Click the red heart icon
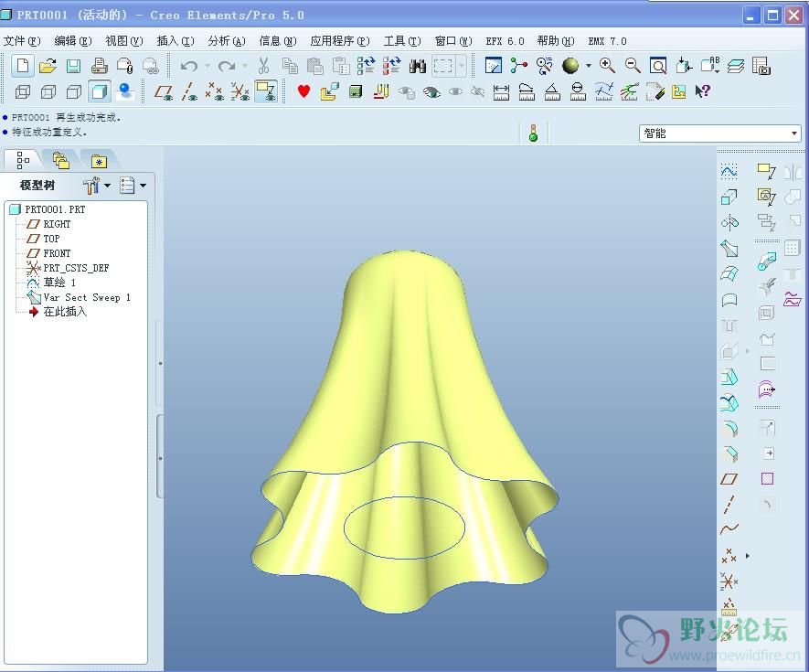This screenshot has height=672, width=809. click(303, 91)
